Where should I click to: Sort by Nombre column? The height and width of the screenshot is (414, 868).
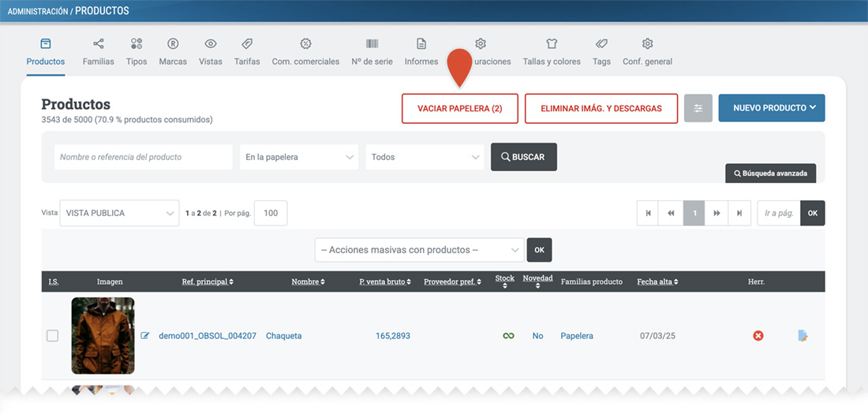309,282
